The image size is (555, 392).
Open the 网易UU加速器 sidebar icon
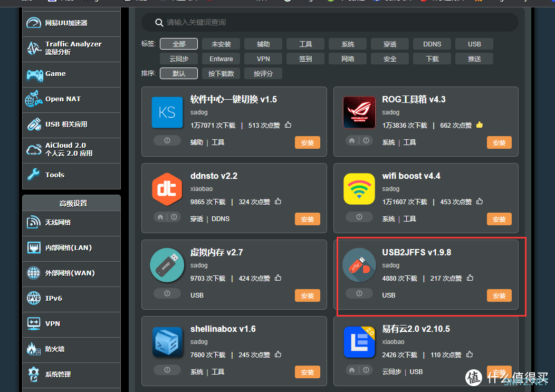point(34,23)
